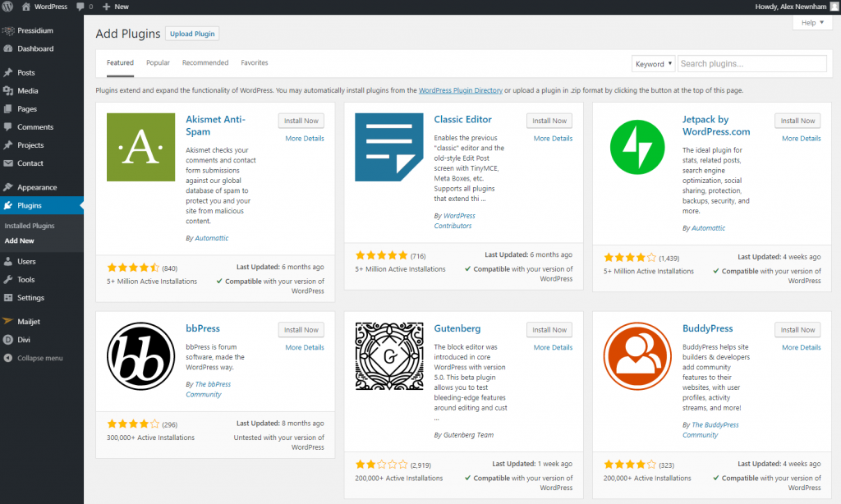This screenshot has width=841, height=504.
Task: Focus the Search plugins input field
Action: pyautogui.click(x=752, y=64)
